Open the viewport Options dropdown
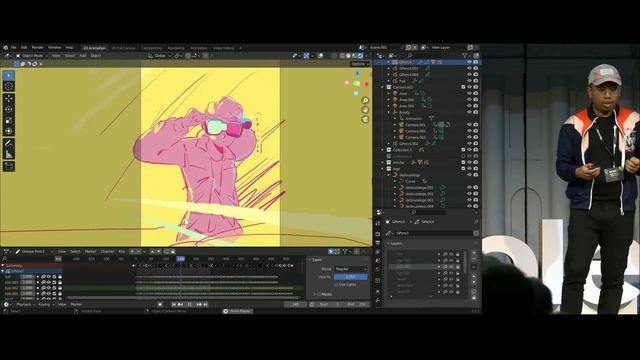The height and width of the screenshot is (360, 640). tap(359, 64)
